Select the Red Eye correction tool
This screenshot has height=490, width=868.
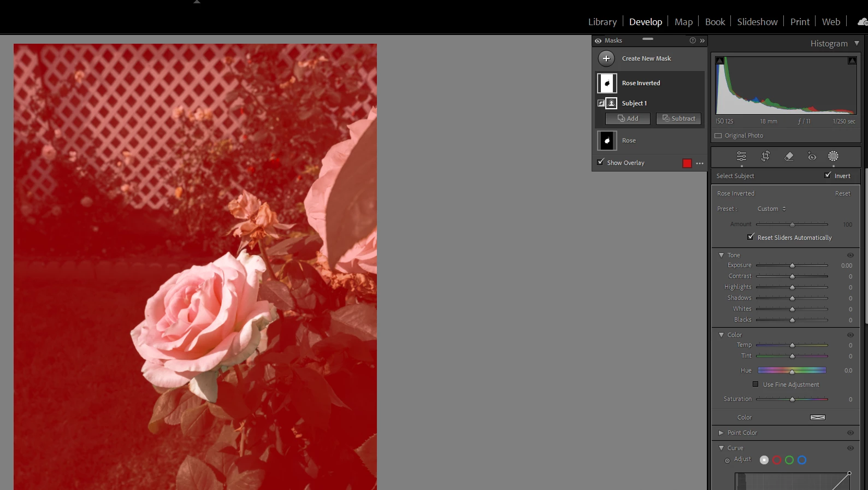point(812,156)
